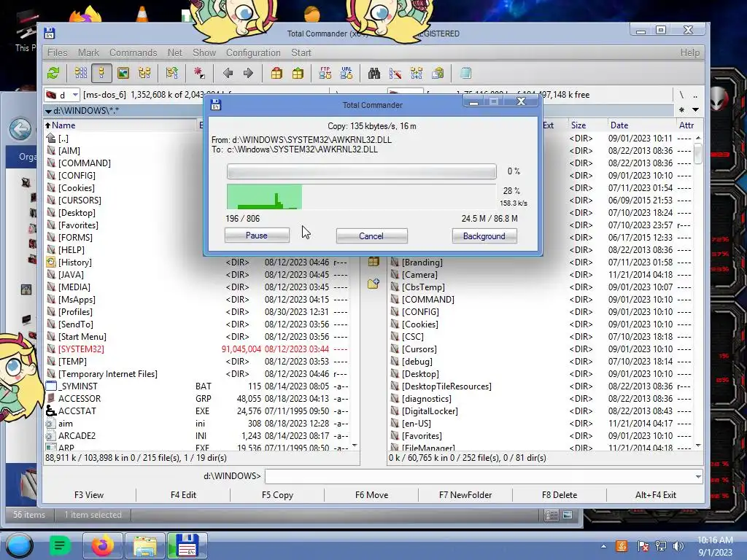Click F4 Edit button
The width and height of the screenshot is (747, 560).
[183, 495]
